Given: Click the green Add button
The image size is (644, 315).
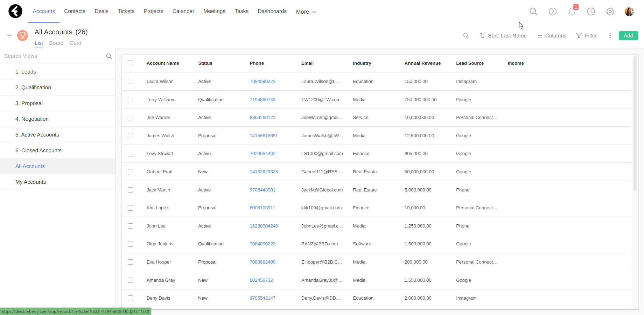Looking at the screenshot, I should (x=629, y=36).
